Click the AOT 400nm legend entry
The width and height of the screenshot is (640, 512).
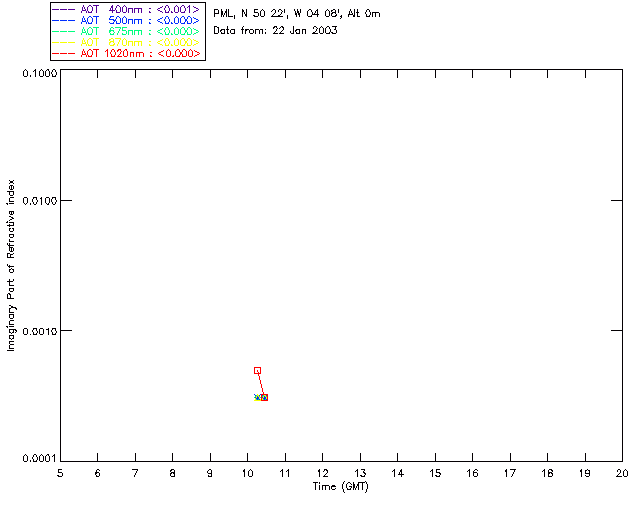[x=126, y=9]
